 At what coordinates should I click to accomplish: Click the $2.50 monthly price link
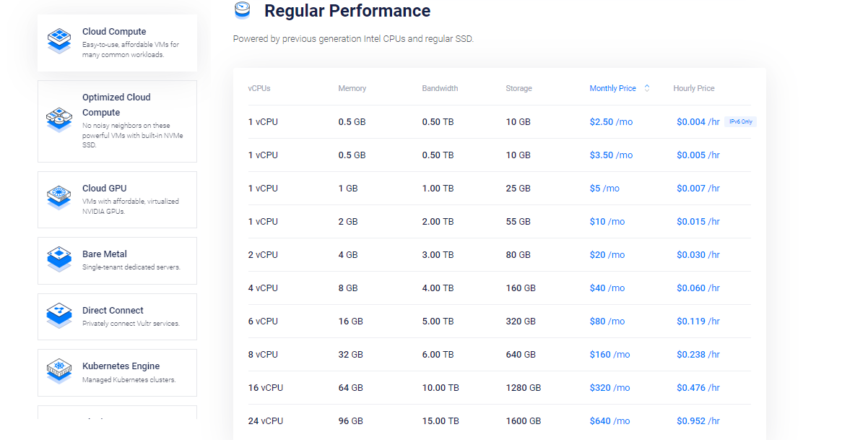[611, 121]
